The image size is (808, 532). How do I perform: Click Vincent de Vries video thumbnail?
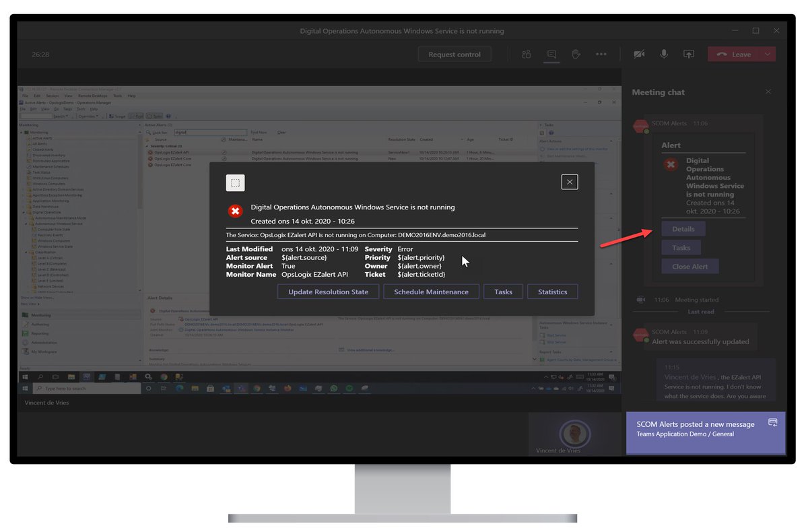point(574,434)
